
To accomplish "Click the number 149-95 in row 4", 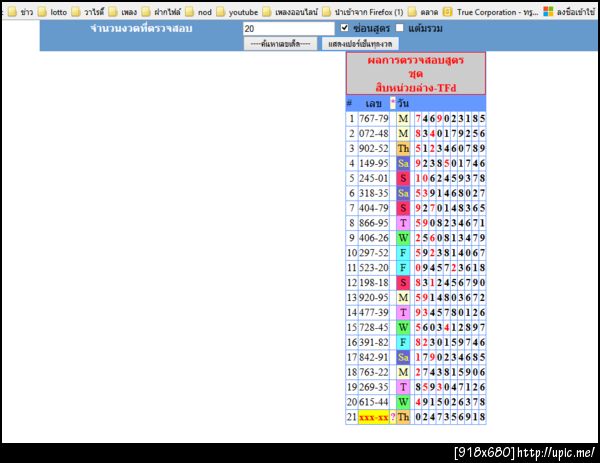I will (374, 163).
